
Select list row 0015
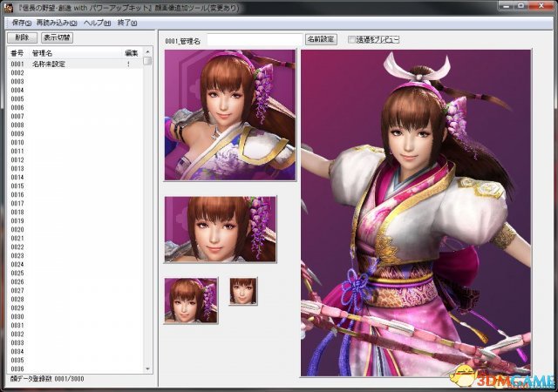coord(75,186)
